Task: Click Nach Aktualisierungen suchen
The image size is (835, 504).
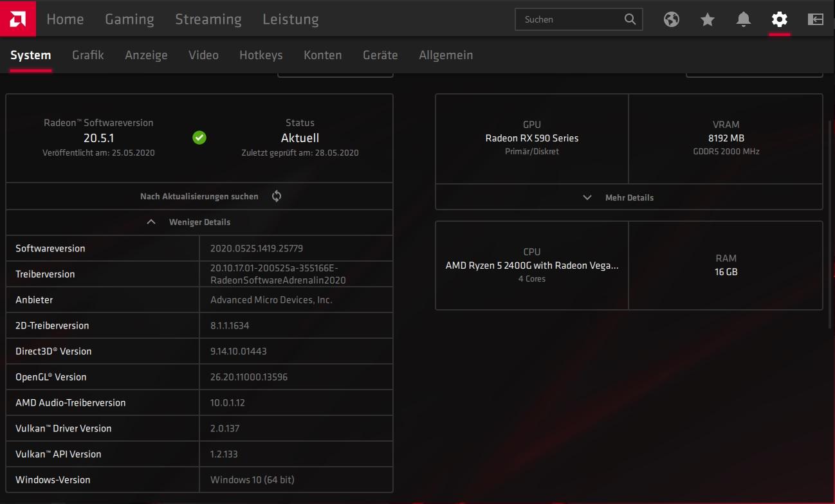Action: pos(199,196)
